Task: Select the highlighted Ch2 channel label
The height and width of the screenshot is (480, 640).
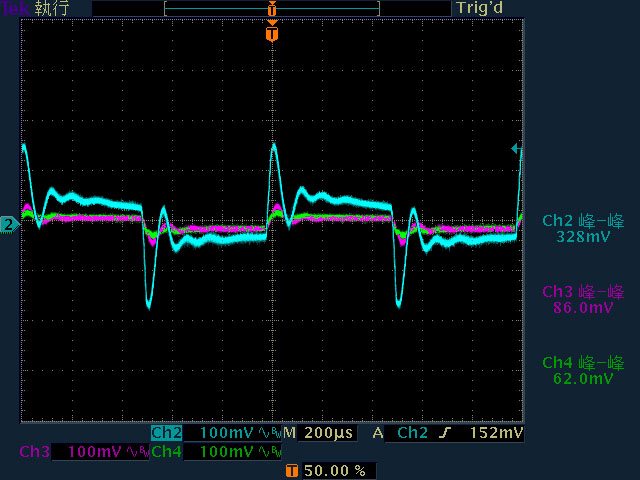Action: click(x=166, y=433)
